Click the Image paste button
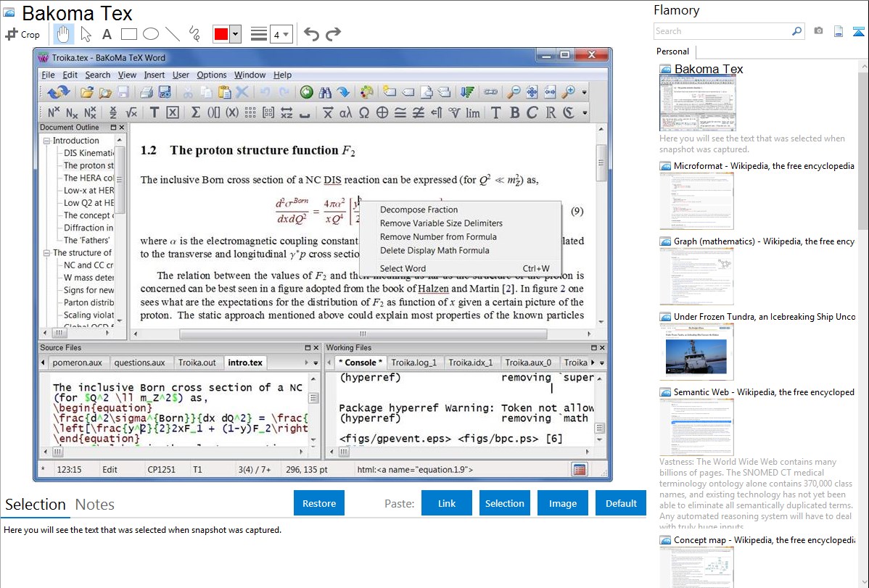The height and width of the screenshot is (588, 869). [562, 503]
